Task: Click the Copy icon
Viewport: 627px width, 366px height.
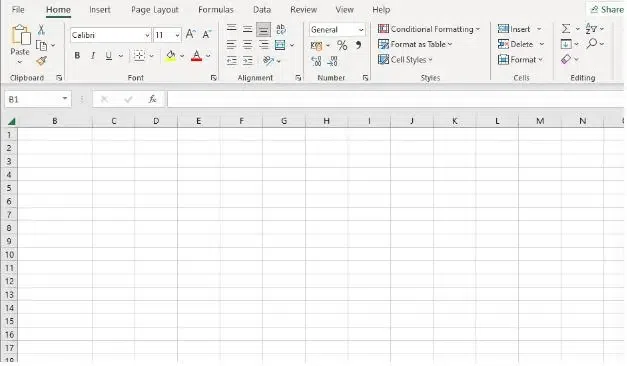Action: click(41, 45)
